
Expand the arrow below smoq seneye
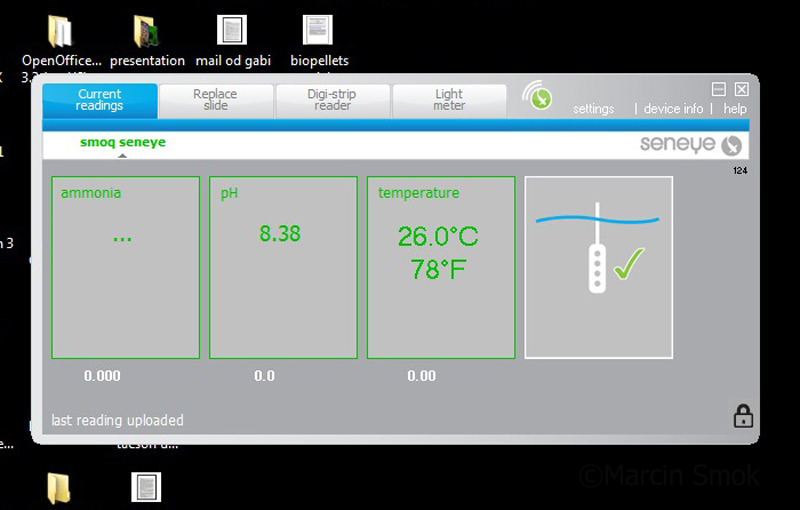(x=122, y=156)
